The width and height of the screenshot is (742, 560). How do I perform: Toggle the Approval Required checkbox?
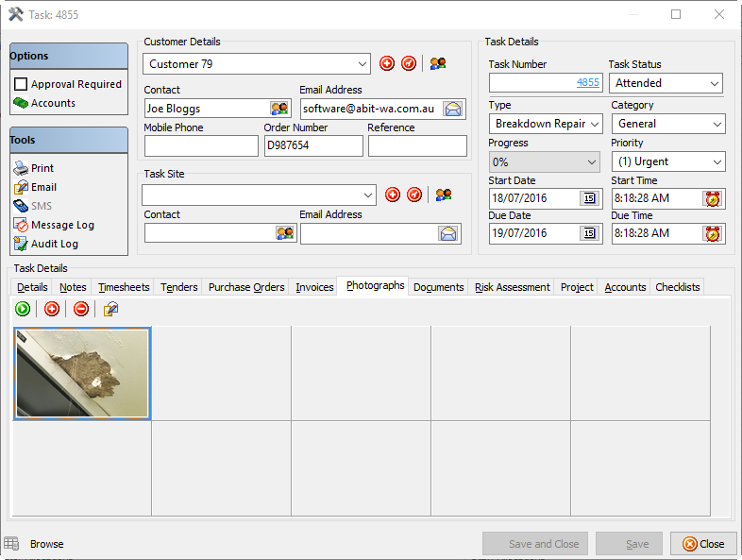click(x=21, y=84)
